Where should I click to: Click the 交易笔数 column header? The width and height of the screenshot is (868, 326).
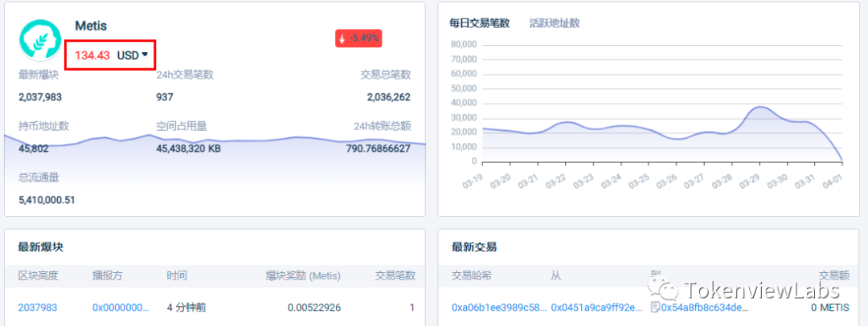(x=395, y=275)
